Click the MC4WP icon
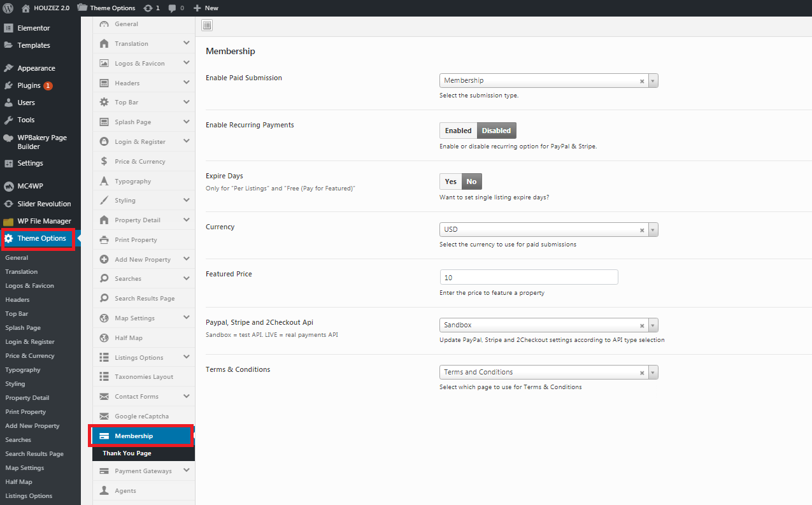Screen dimensions: 812x505 [x=8, y=186]
